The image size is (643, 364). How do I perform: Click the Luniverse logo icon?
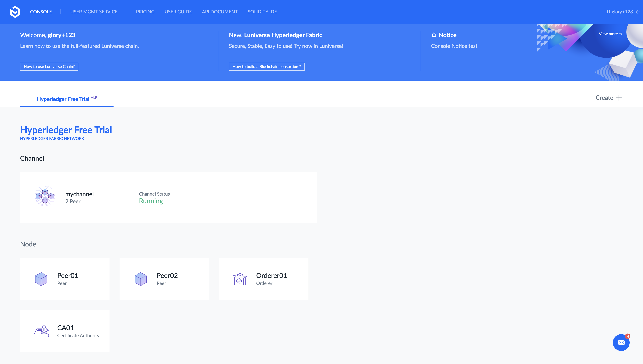click(x=15, y=12)
